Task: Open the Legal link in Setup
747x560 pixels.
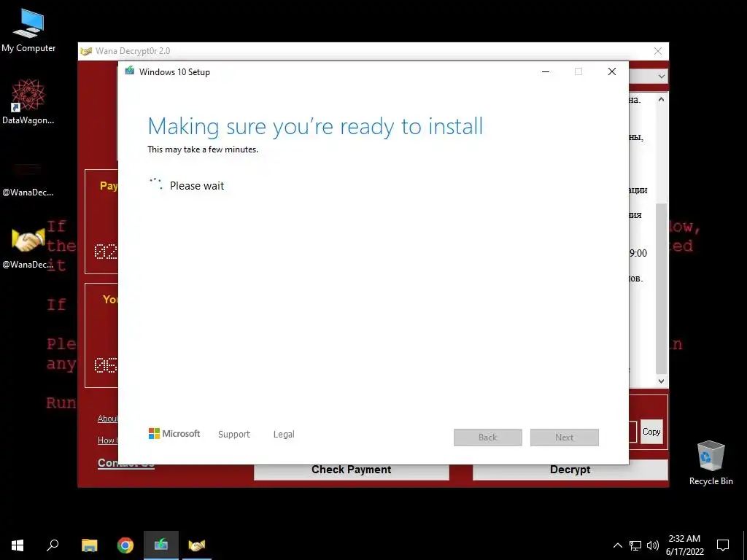Action: pyautogui.click(x=284, y=435)
